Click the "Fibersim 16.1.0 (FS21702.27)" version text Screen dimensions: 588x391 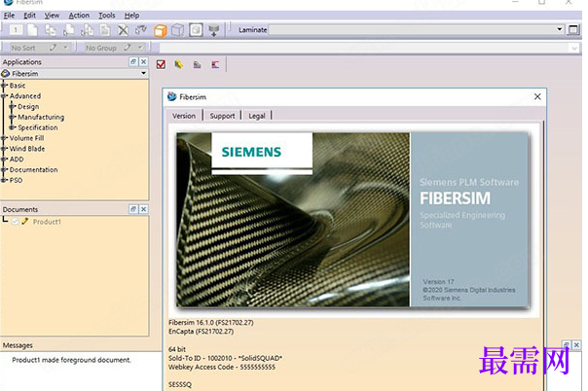210,323
